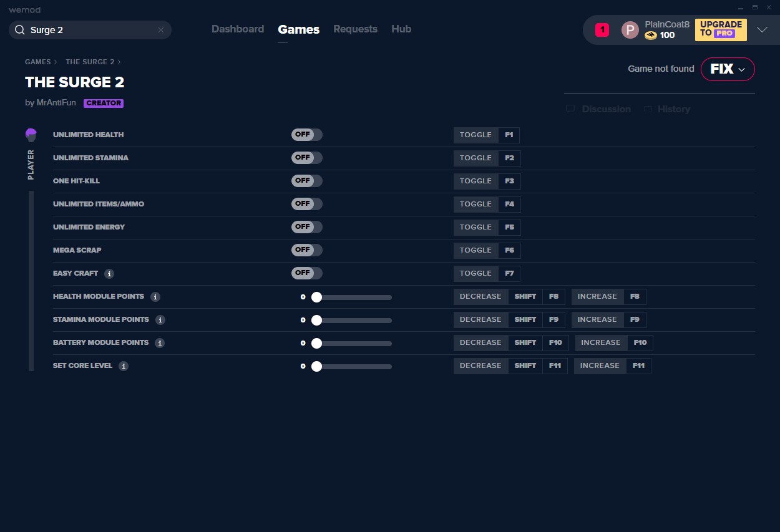Screen dimensions: 780x532
Task: Show Battery Module Points info icon
Action: coord(160,343)
